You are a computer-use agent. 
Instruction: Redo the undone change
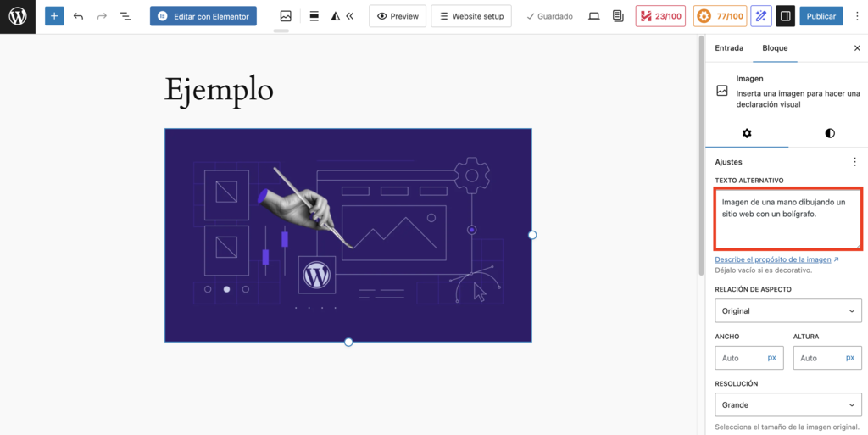pyautogui.click(x=102, y=16)
